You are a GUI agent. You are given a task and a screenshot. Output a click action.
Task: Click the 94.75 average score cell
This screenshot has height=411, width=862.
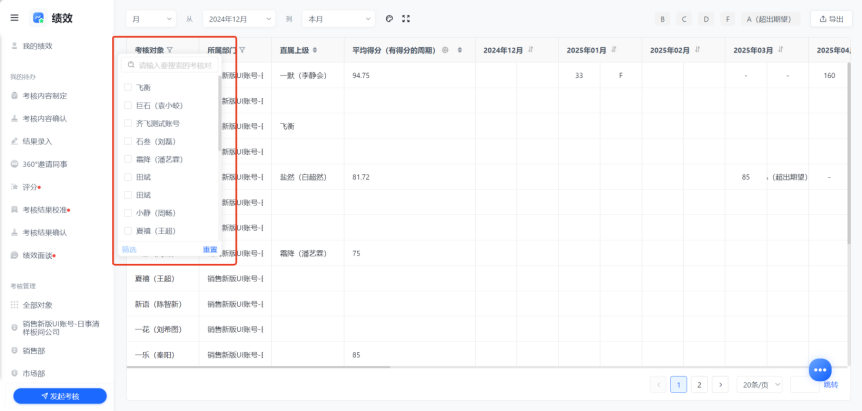[361, 75]
